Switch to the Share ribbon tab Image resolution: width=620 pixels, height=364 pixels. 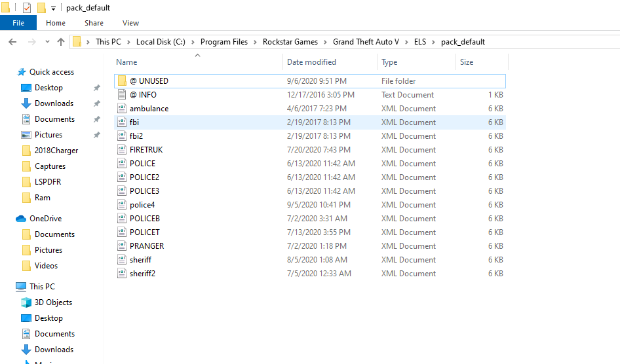(94, 23)
